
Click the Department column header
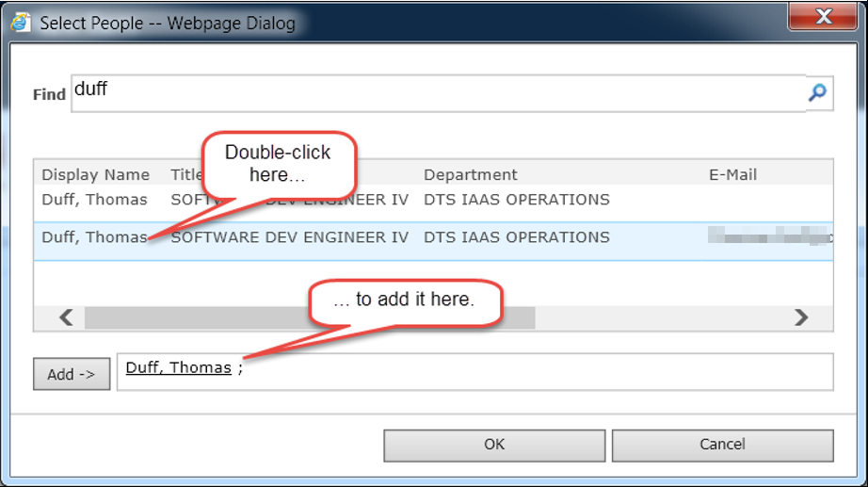pos(470,174)
